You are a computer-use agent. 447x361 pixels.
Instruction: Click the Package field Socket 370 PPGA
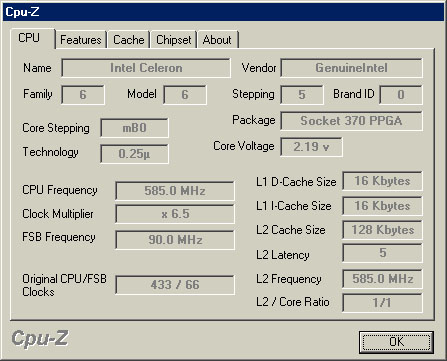pos(351,121)
